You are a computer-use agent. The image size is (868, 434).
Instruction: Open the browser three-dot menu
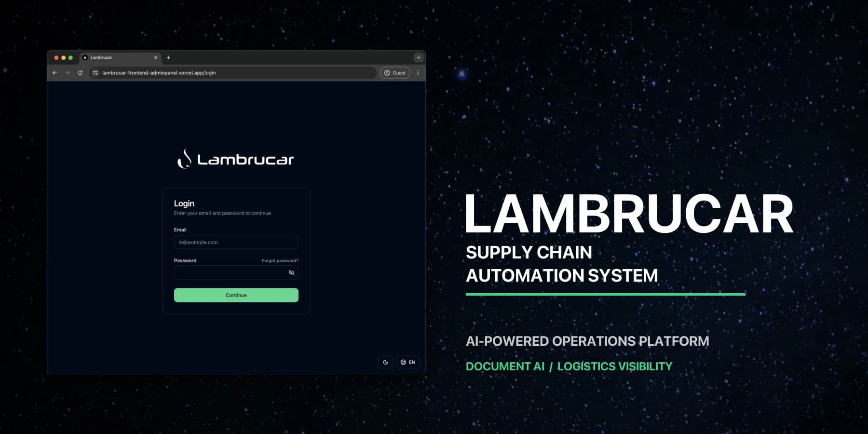point(418,73)
